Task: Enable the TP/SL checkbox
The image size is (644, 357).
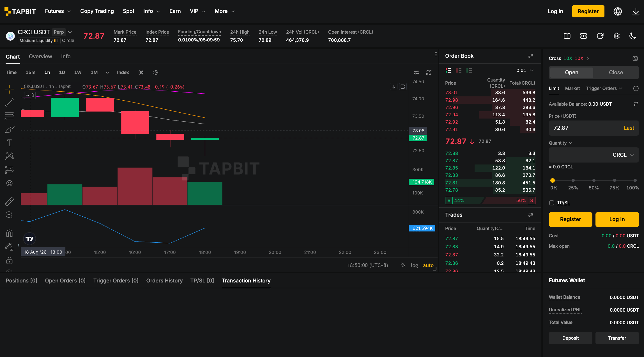Action: coord(551,203)
